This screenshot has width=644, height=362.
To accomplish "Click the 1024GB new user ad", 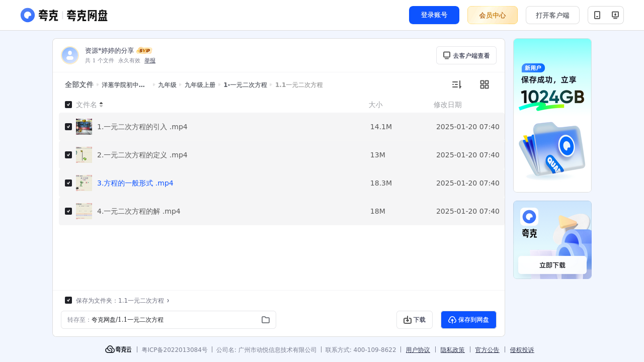I will click(x=552, y=115).
